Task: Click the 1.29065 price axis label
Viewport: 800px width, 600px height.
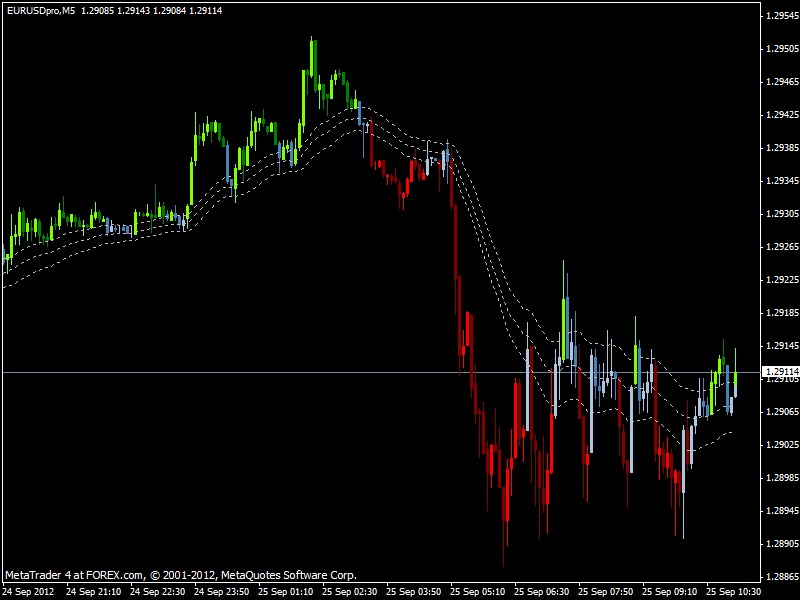Action: pyautogui.click(x=782, y=412)
